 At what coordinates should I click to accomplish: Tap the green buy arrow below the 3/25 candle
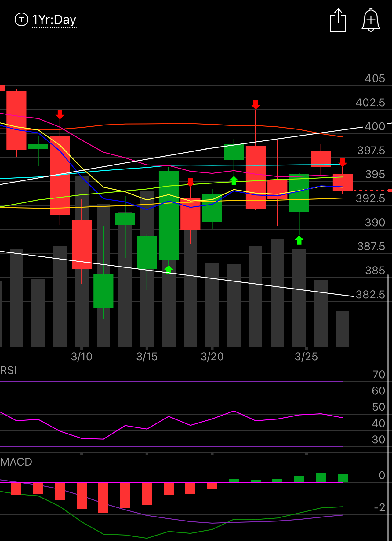(299, 240)
